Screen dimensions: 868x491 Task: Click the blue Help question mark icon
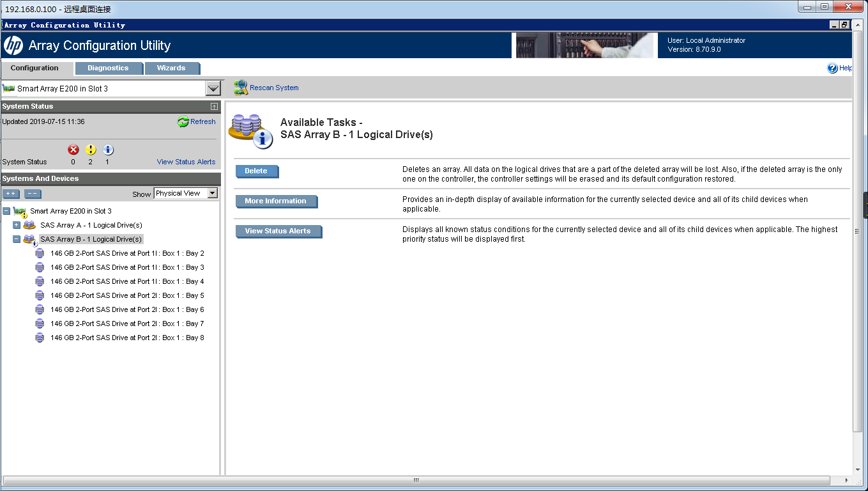tap(832, 68)
